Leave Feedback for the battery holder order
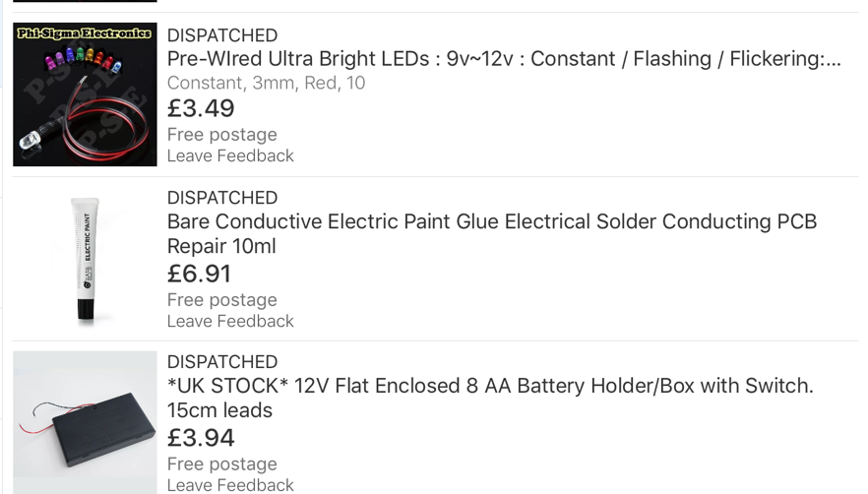This screenshot has width=868, height=494. (x=230, y=484)
